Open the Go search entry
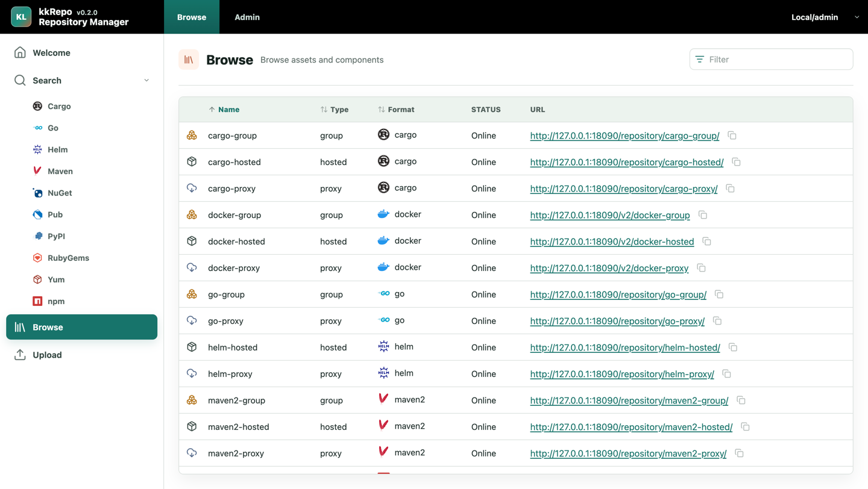868x489 pixels. 53,128
